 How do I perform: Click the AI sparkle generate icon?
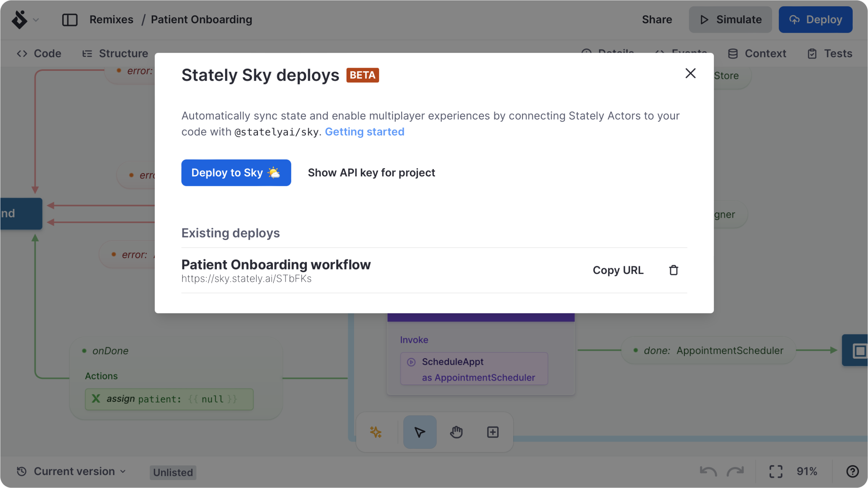376,432
